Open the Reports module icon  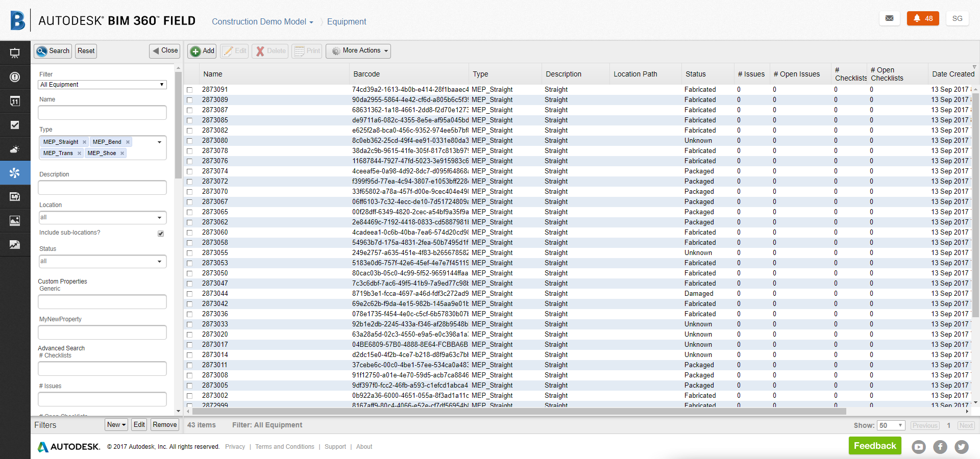point(15,244)
